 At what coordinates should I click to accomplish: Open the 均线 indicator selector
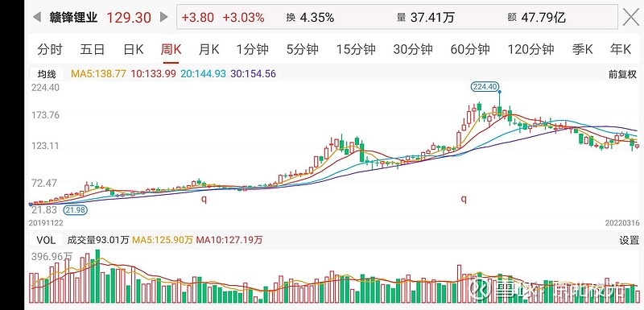point(47,74)
